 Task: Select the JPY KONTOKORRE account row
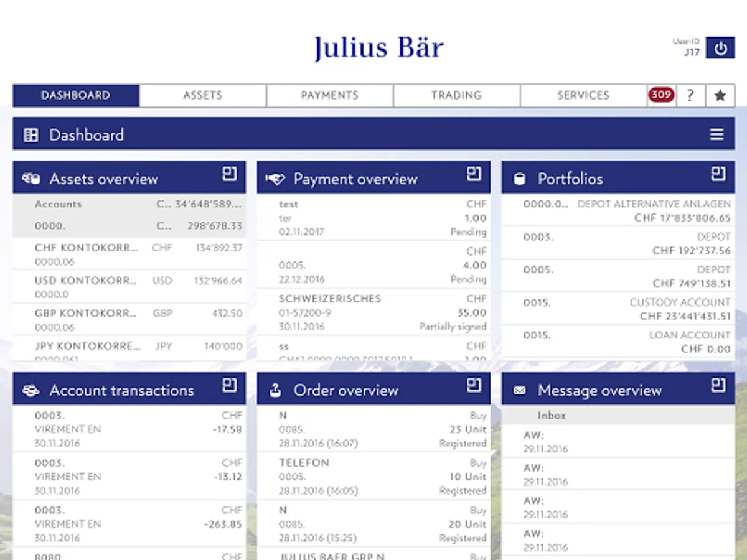[x=129, y=348]
